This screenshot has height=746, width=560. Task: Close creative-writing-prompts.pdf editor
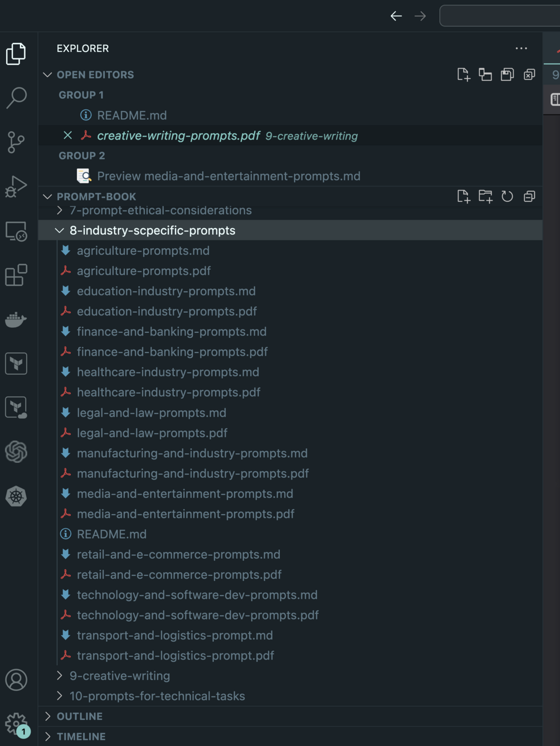point(68,135)
